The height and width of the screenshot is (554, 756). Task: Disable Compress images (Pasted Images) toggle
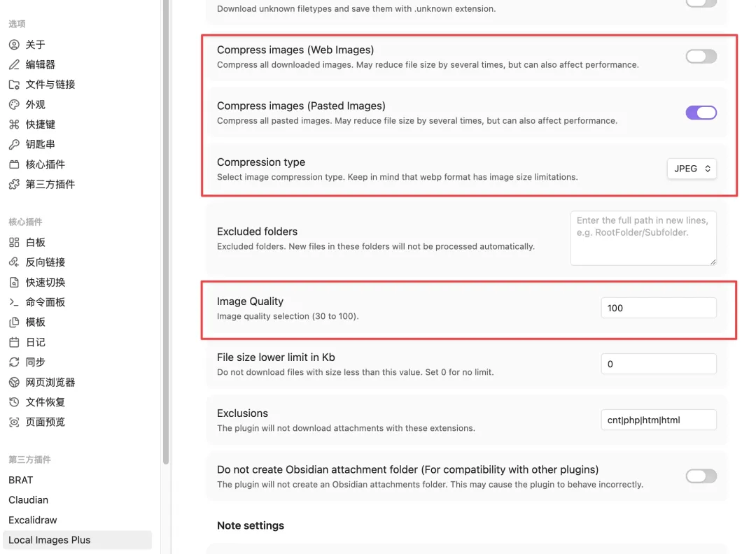coord(701,113)
